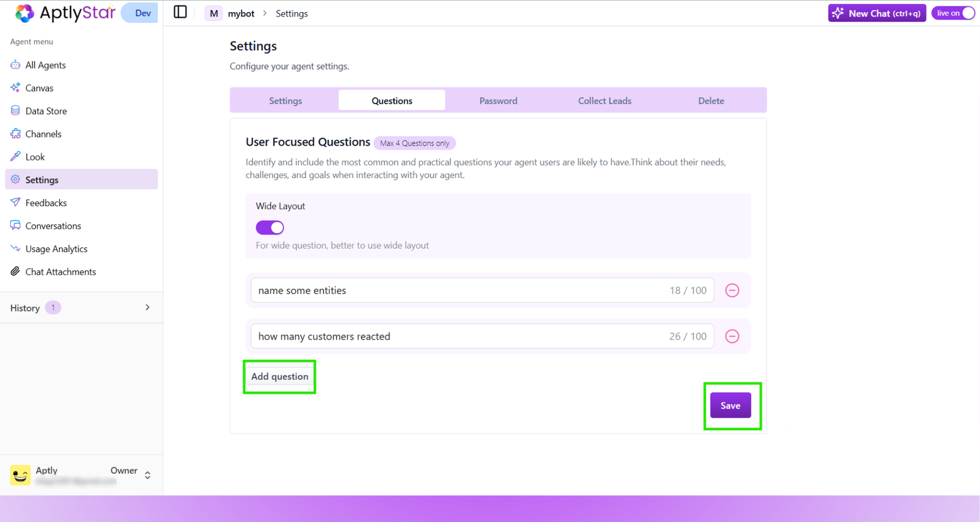
Task: Open All Agents from the sidebar
Action: click(x=46, y=65)
